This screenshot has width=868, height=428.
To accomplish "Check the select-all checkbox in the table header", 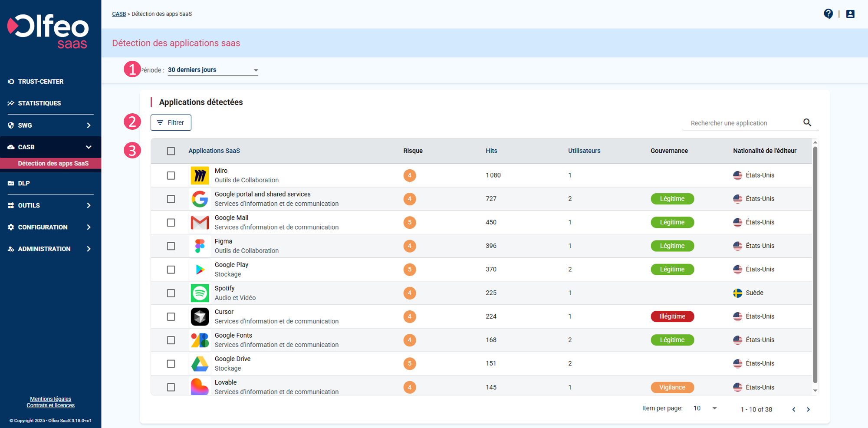I will pos(171,151).
